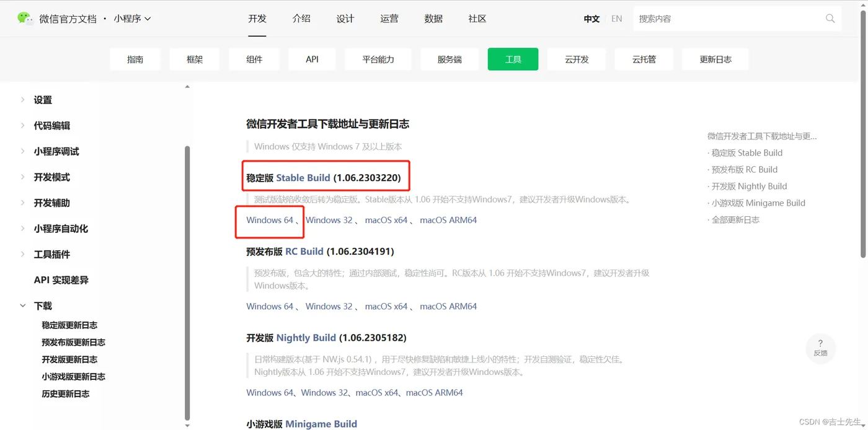Viewport: 868px width, 430px height.
Task: Switch to the 介绍 top nav tab
Action: (301, 19)
